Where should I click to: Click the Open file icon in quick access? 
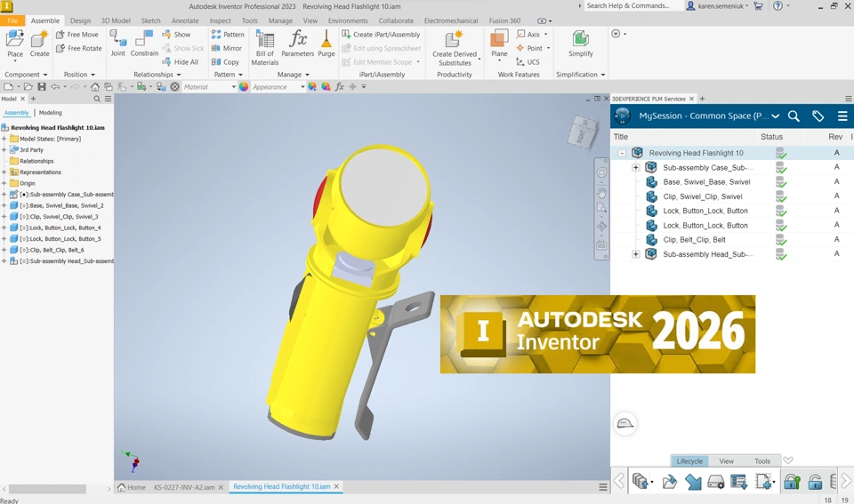pyautogui.click(x=28, y=86)
